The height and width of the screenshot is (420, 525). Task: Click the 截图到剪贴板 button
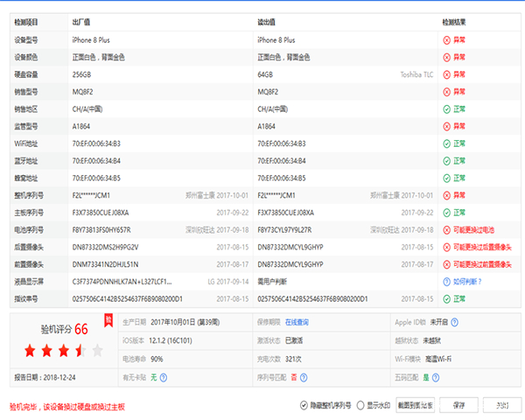click(x=415, y=405)
